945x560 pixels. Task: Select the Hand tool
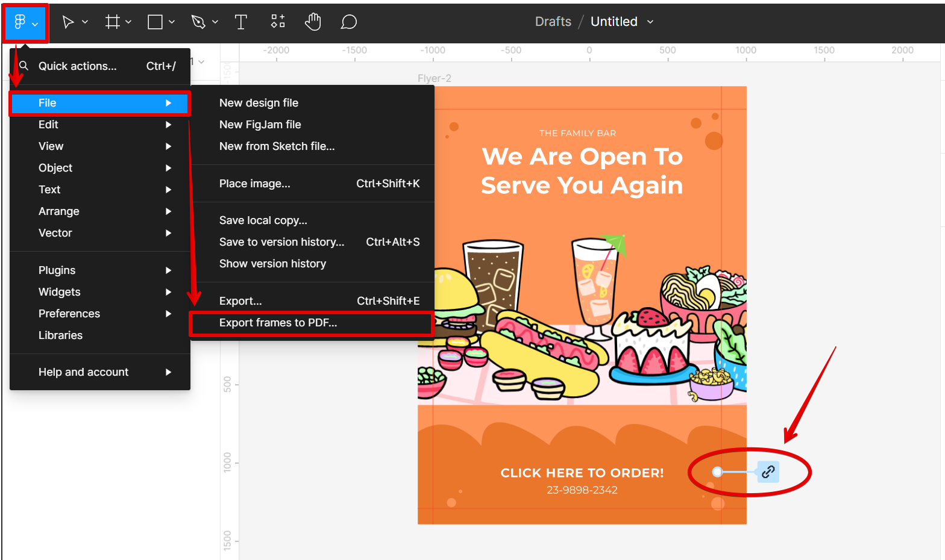point(313,22)
